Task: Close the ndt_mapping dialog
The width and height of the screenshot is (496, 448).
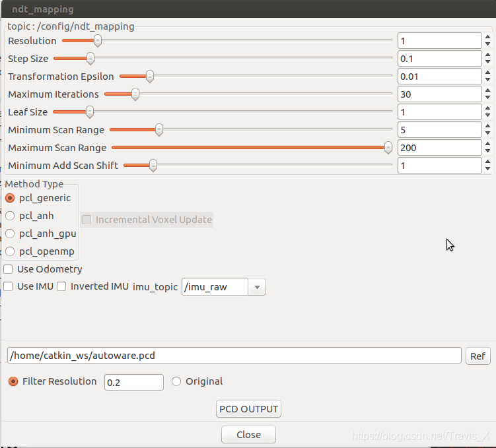Action: 248,435
